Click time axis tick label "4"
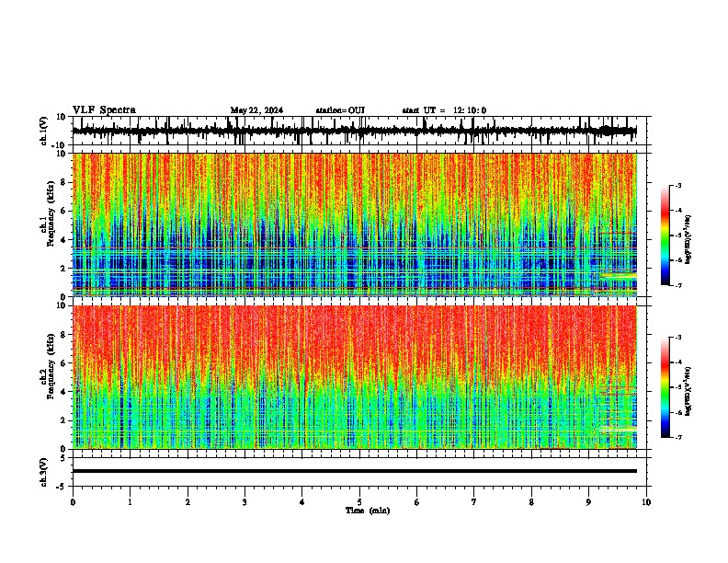Image resolution: width=728 pixels, height=563 pixels. pyautogui.click(x=302, y=502)
